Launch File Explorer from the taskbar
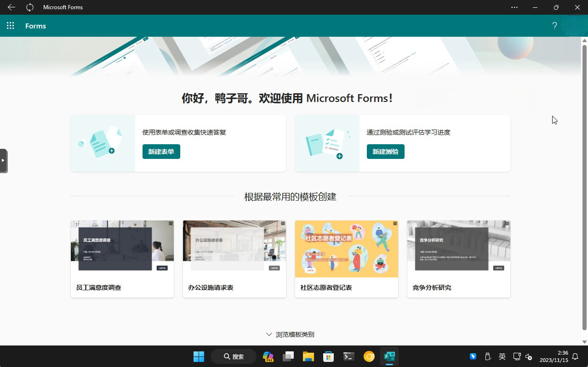Viewport: 588px width, 367px height. pyautogui.click(x=308, y=356)
